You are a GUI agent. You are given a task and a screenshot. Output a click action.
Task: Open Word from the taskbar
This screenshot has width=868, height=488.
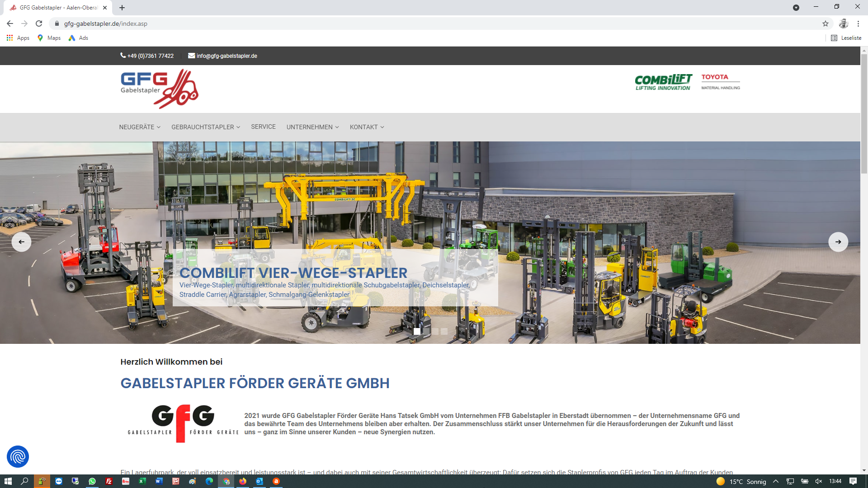(x=159, y=481)
